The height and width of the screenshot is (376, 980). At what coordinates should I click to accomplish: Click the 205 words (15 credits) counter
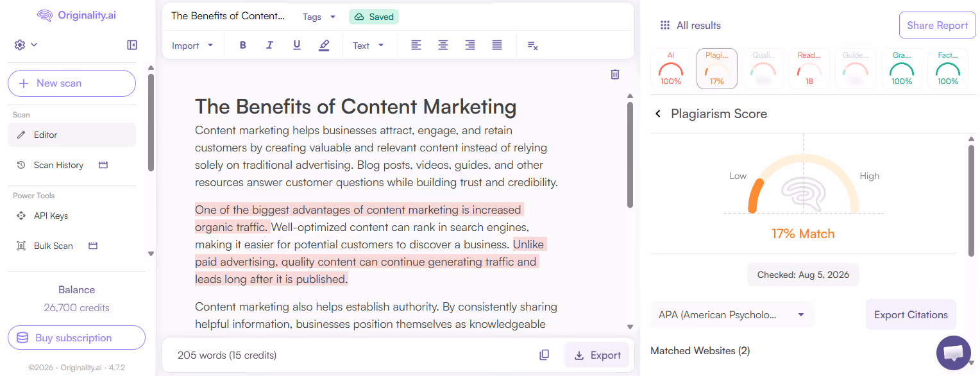click(227, 355)
